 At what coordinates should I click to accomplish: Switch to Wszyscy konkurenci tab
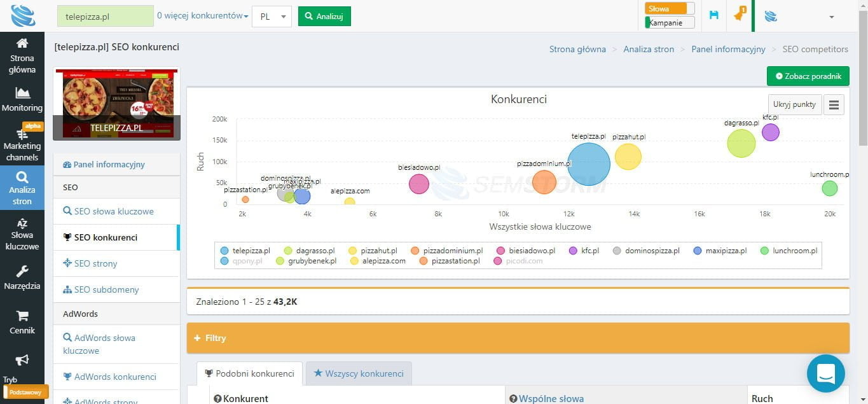[359, 373]
